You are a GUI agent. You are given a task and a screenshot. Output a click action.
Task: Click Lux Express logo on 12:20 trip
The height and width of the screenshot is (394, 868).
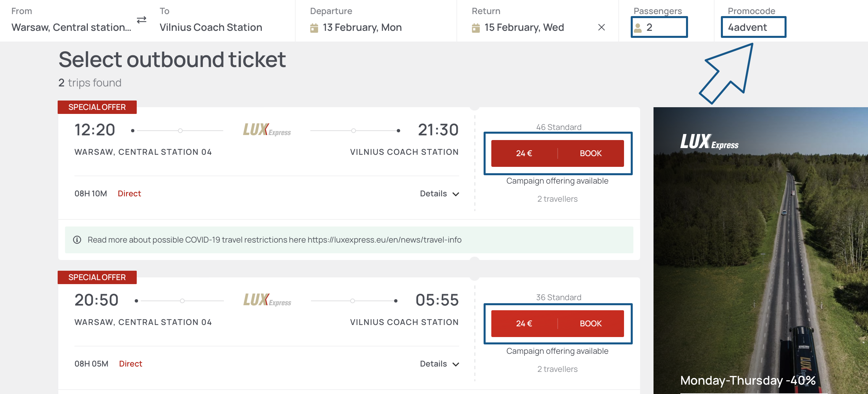pos(267,130)
